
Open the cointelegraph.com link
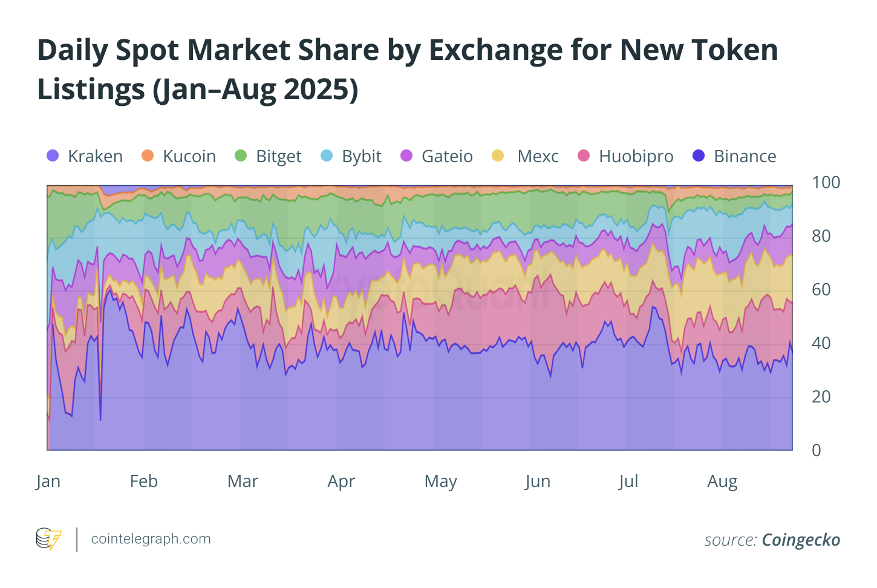coord(151,539)
